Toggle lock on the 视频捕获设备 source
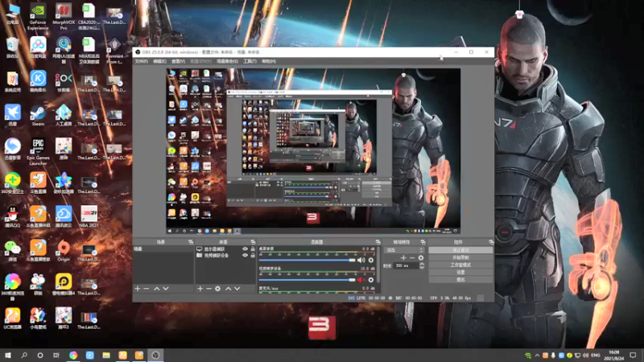Viewport: 644px width, 362px height. [253, 255]
